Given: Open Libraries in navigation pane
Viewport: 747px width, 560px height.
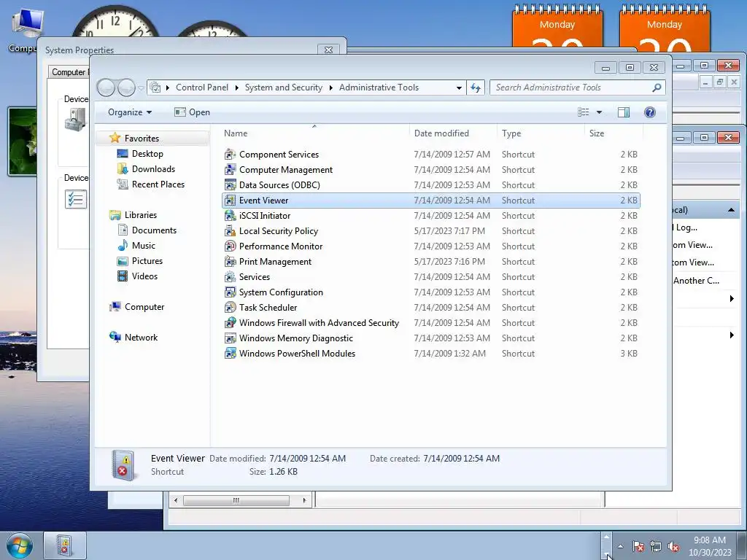Looking at the screenshot, I should pyautogui.click(x=141, y=215).
